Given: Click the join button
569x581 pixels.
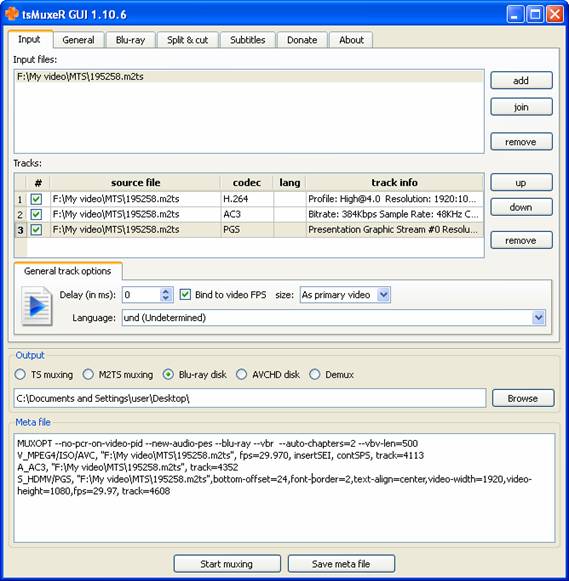Looking at the screenshot, I should [521, 107].
